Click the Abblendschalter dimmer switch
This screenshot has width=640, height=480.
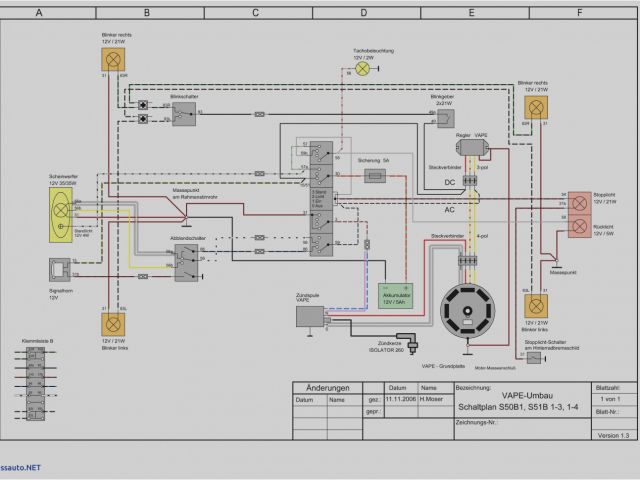[x=185, y=259]
